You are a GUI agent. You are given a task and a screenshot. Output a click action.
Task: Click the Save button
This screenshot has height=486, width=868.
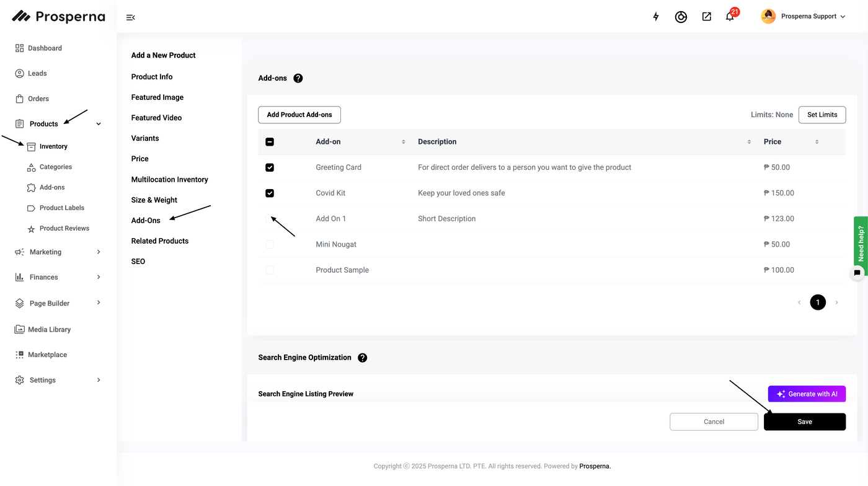804,422
